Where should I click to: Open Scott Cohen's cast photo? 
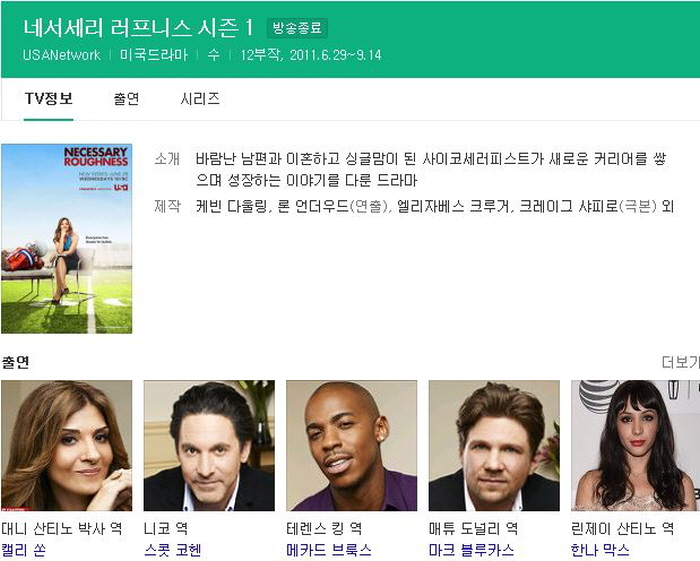pos(209,445)
